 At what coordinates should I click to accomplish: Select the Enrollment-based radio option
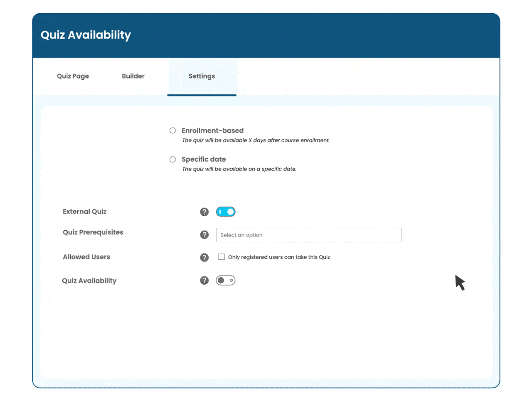click(172, 130)
